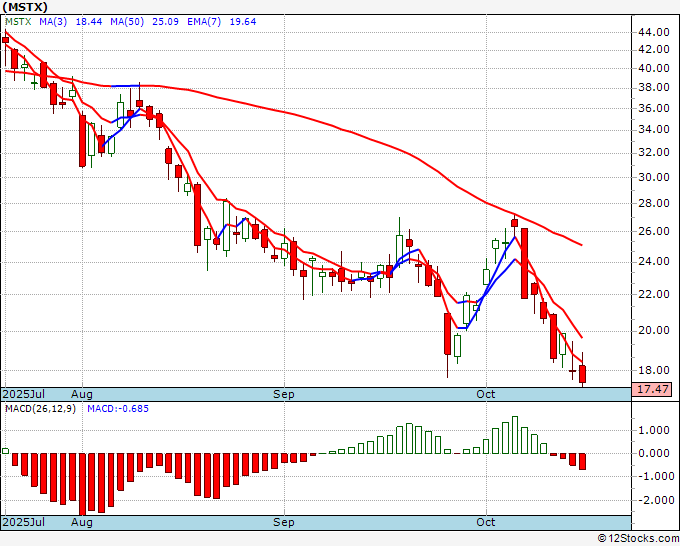
Task: Click the latest red MACD histogram bar
Action: 582,461
